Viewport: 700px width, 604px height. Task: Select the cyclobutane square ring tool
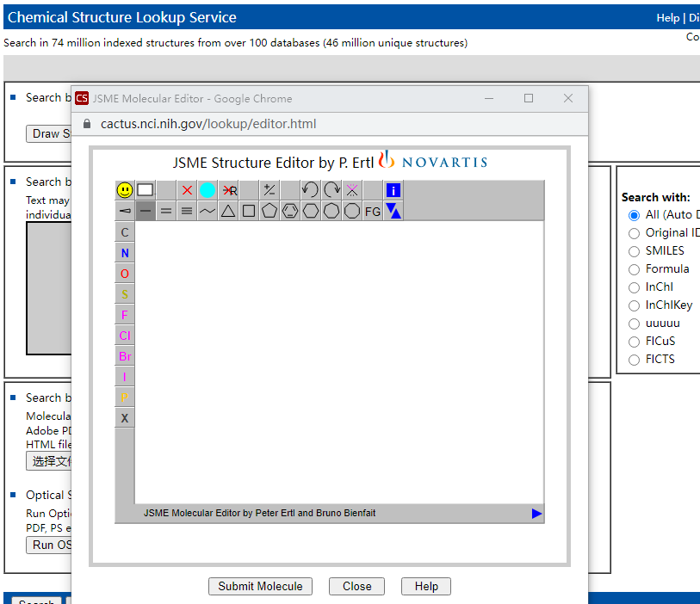pyautogui.click(x=249, y=211)
